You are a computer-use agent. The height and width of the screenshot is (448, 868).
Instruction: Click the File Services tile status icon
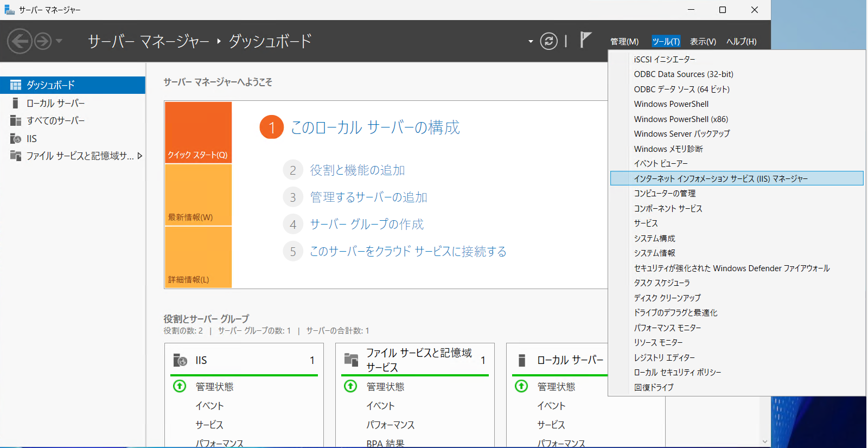pos(350,386)
